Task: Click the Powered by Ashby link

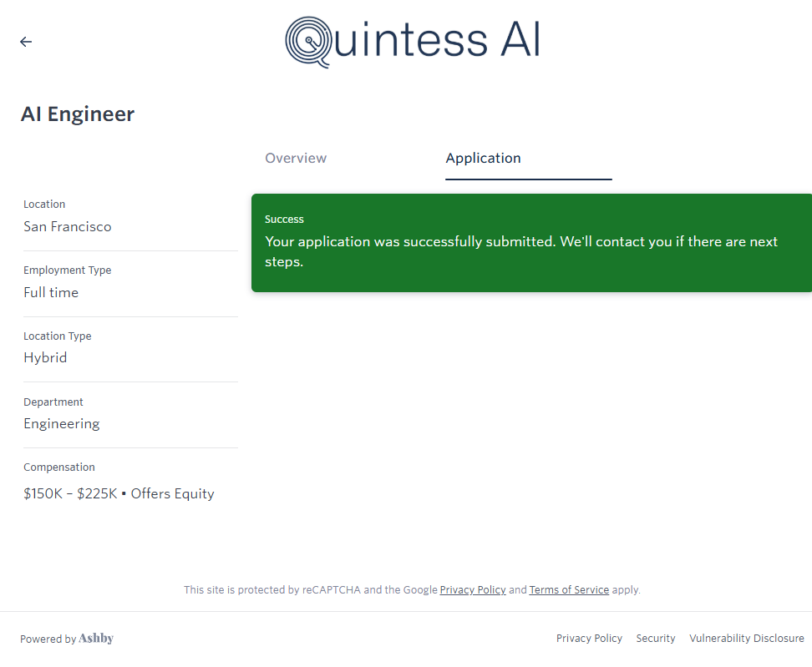Action: pos(67,639)
